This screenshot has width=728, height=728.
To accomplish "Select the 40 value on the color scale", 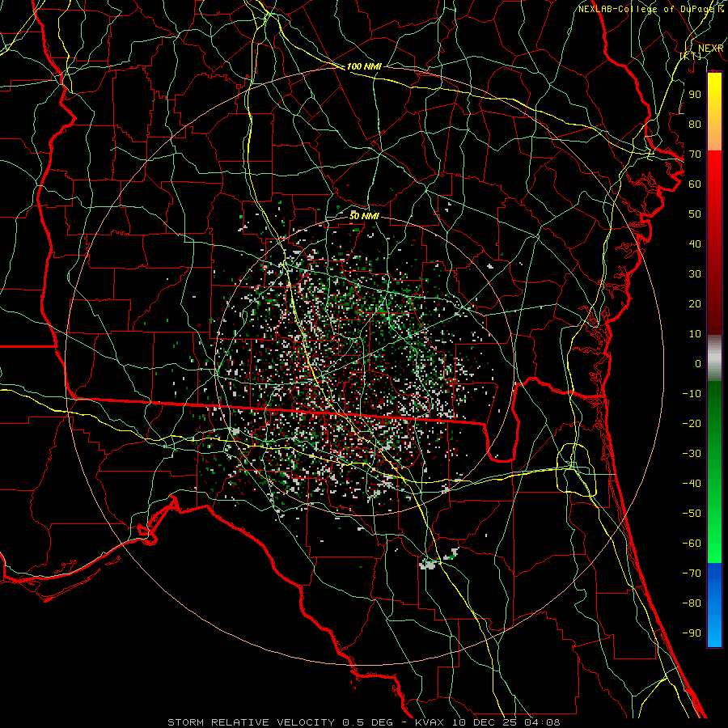I will [x=695, y=243].
